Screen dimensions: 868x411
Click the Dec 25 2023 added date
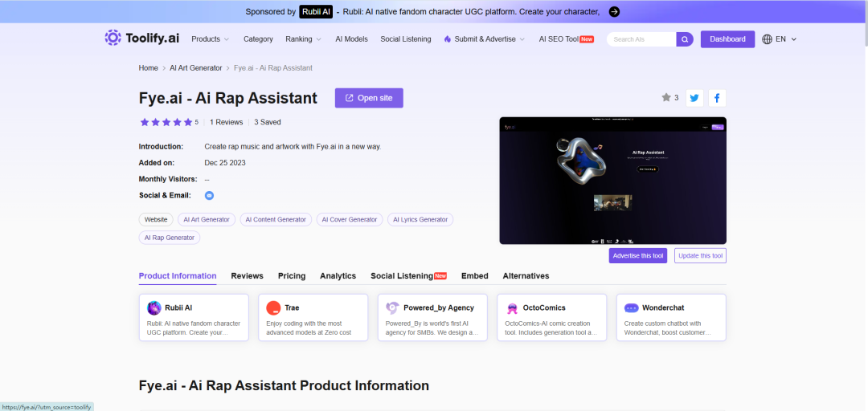(x=225, y=163)
